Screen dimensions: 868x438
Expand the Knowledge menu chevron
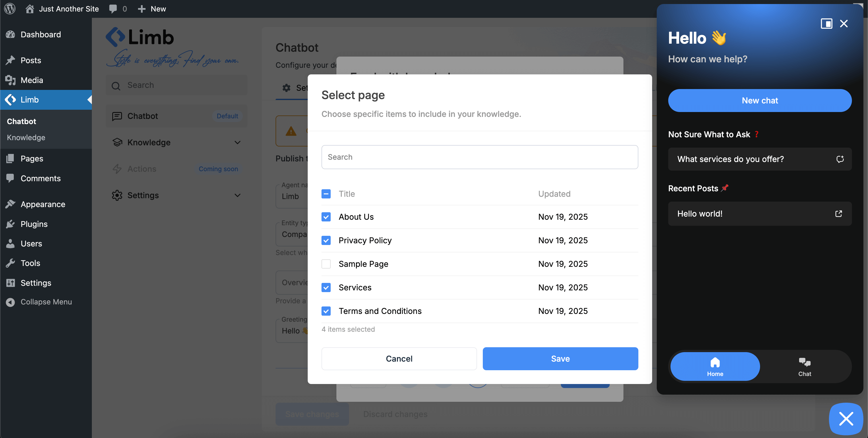point(238,142)
